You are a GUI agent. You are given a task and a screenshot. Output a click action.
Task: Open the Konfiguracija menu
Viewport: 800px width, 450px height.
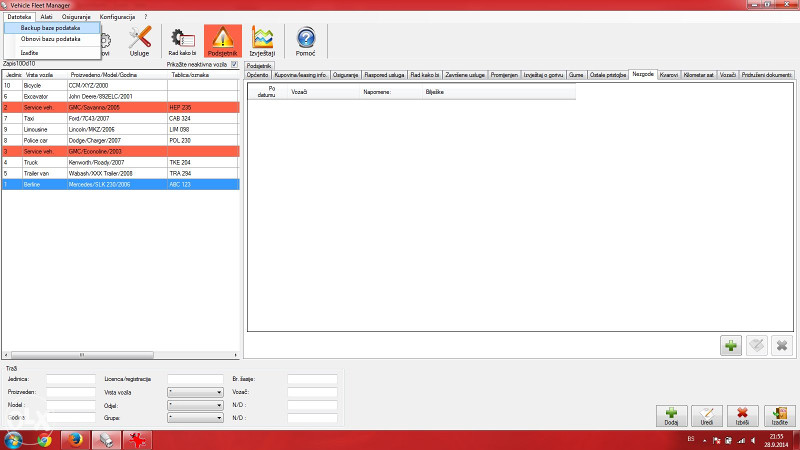coord(117,17)
